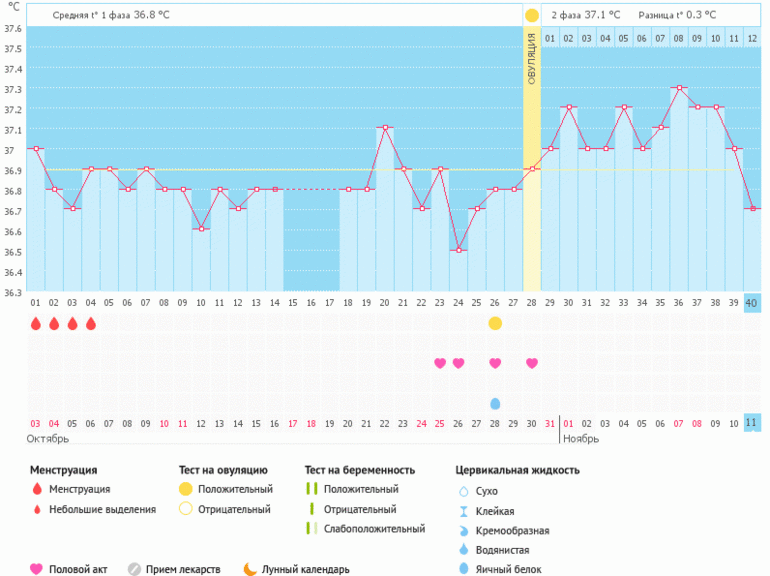
Task: Click the menstruation drop on cycle day 04
Action: 91,324
